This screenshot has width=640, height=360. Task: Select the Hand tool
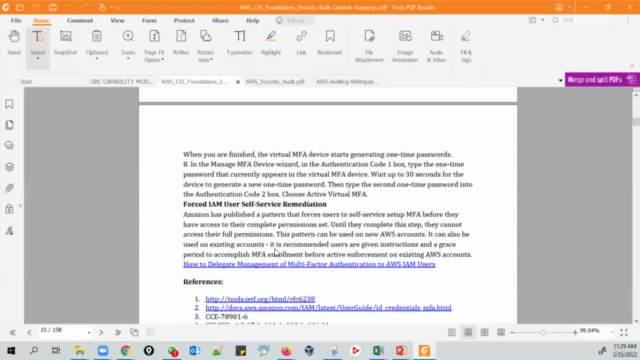click(x=14, y=42)
